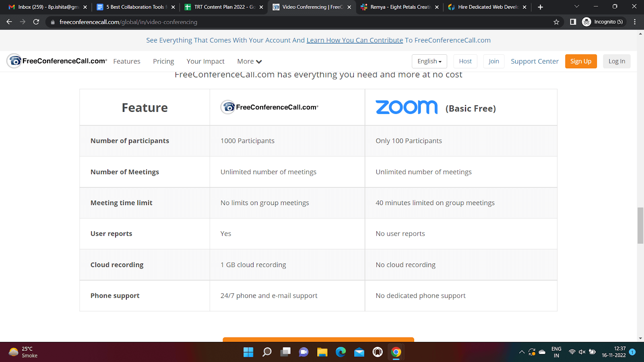The height and width of the screenshot is (362, 644).
Task: Open the Features menu item
Action: point(127,62)
